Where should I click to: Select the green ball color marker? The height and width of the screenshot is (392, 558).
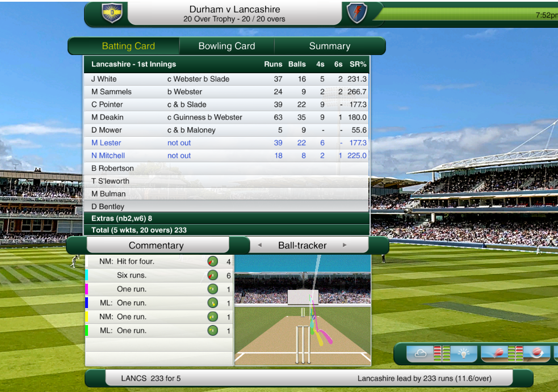click(x=87, y=331)
